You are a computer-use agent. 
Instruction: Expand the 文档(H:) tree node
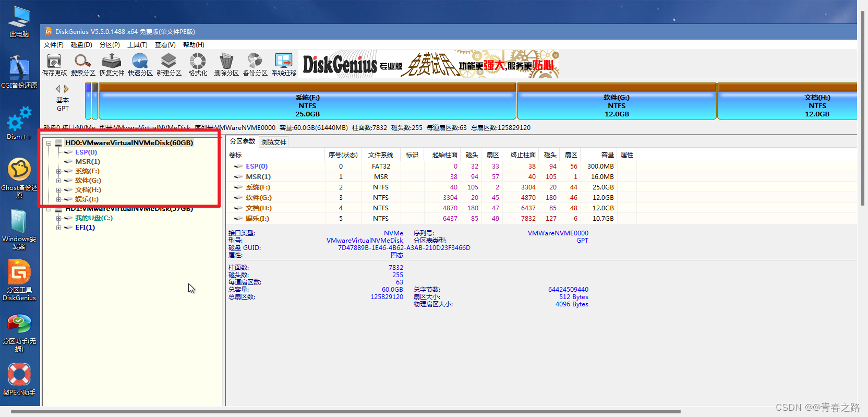click(59, 190)
